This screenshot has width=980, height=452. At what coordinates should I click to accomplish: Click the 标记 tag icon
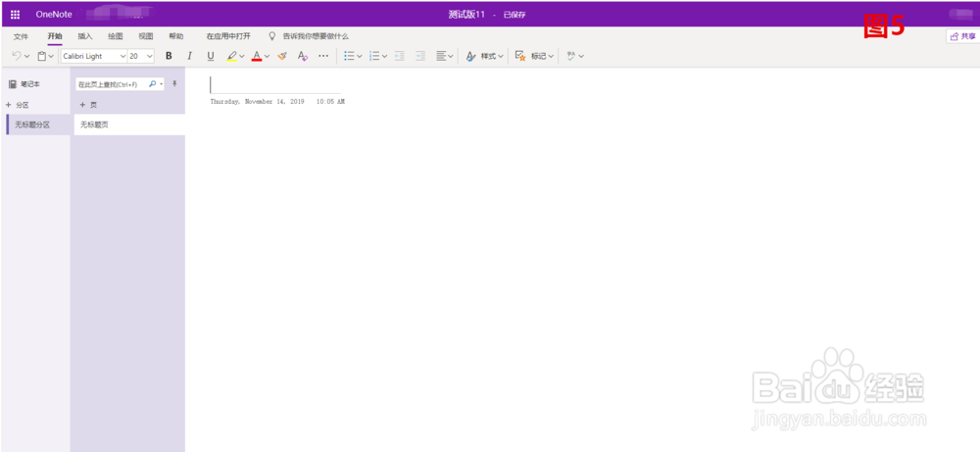coord(519,56)
